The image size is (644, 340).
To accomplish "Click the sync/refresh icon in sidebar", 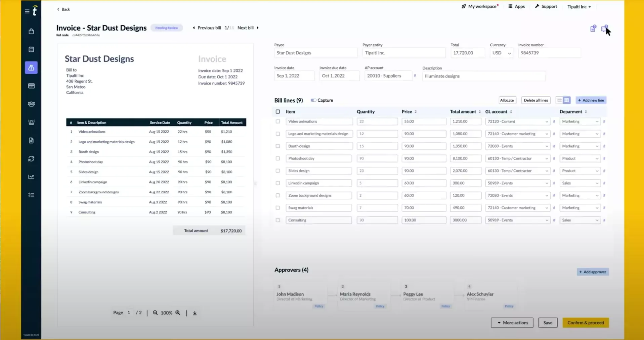I will click(31, 158).
